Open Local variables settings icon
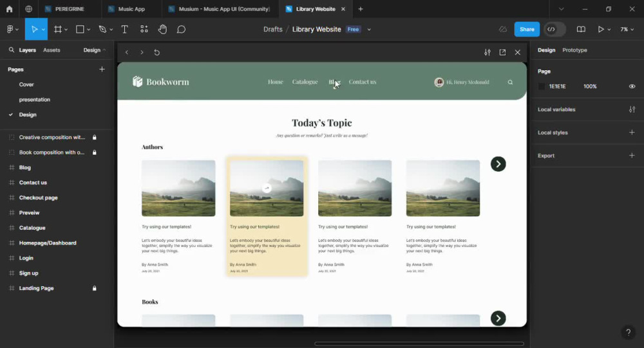Screen dimensions: 644x348 tap(632, 109)
